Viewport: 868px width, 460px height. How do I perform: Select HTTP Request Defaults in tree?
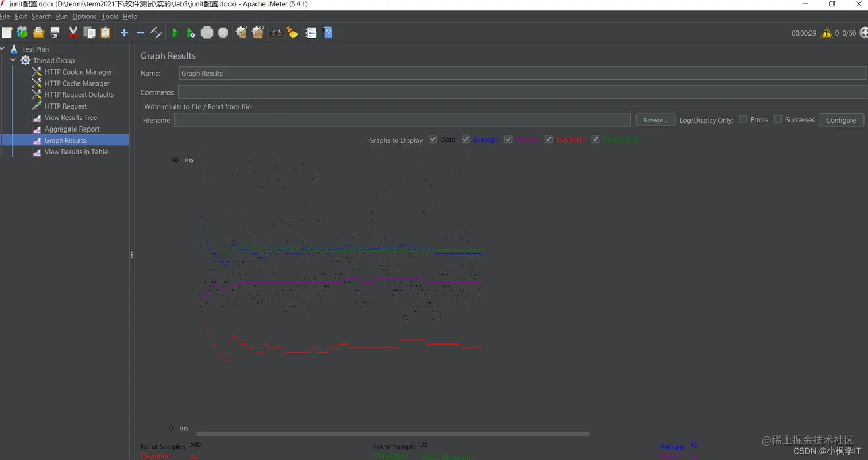coord(79,95)
